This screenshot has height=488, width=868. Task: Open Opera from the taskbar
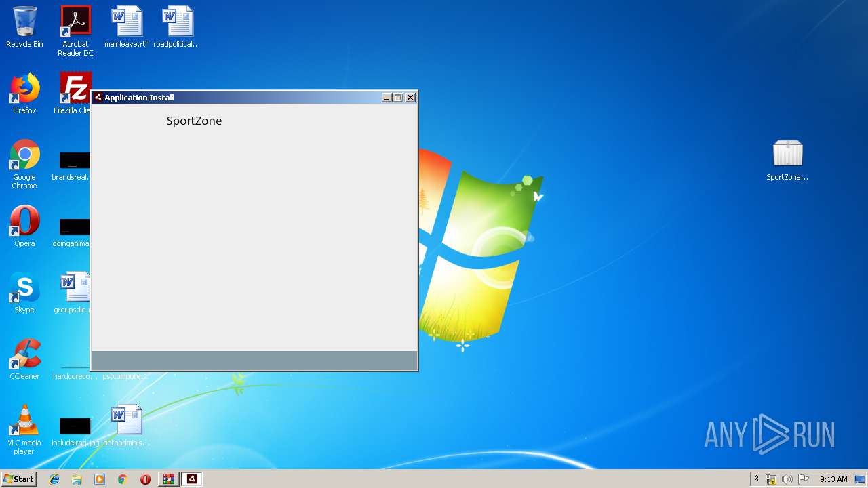tap(145, 479)
